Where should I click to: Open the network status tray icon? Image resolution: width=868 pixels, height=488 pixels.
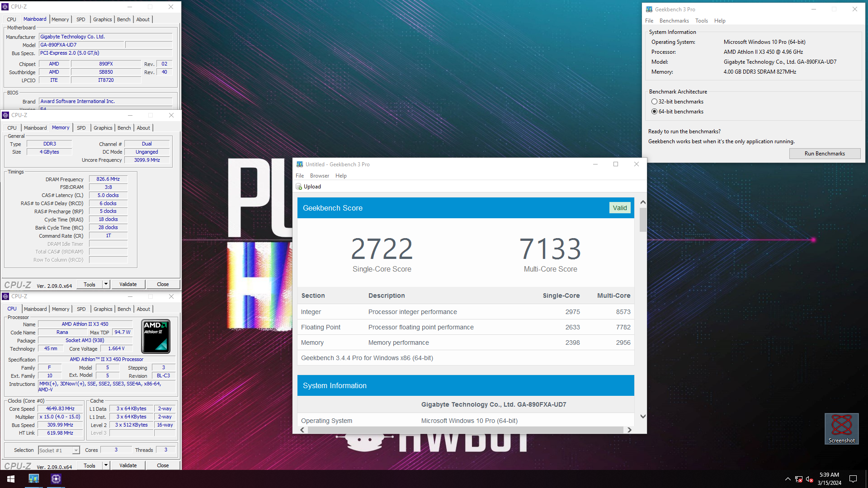(799, 479)
